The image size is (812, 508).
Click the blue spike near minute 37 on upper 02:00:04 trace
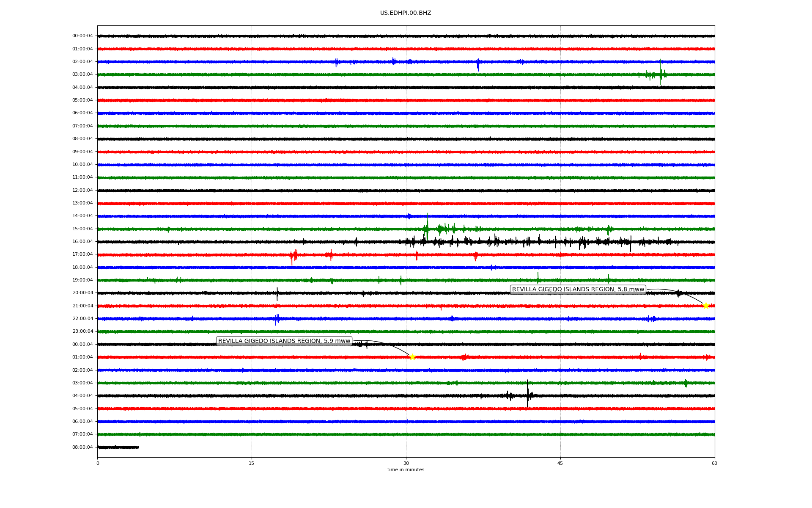tap(478, 64)
